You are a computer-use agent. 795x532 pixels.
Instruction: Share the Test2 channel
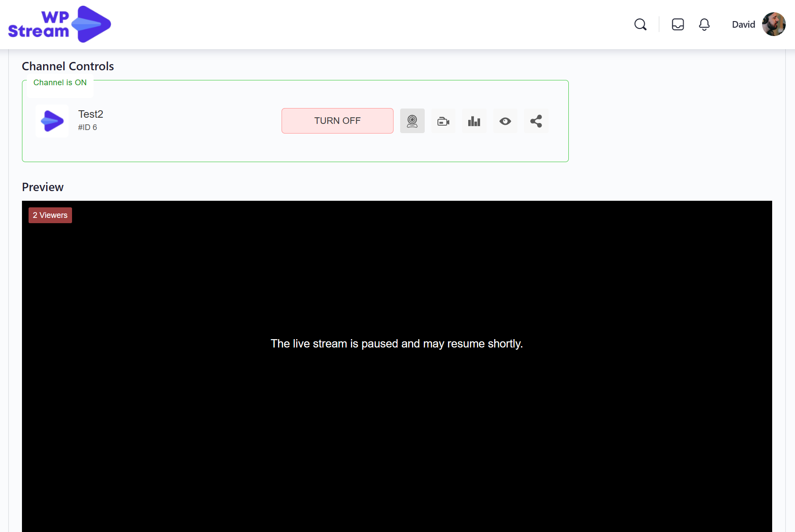click(536, 121)
